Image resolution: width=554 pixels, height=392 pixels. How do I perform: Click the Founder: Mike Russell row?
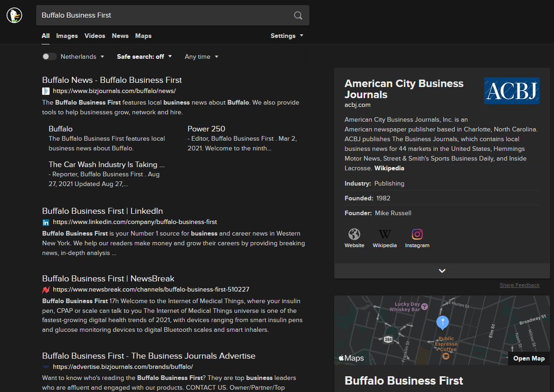click(x=442, y=213)
